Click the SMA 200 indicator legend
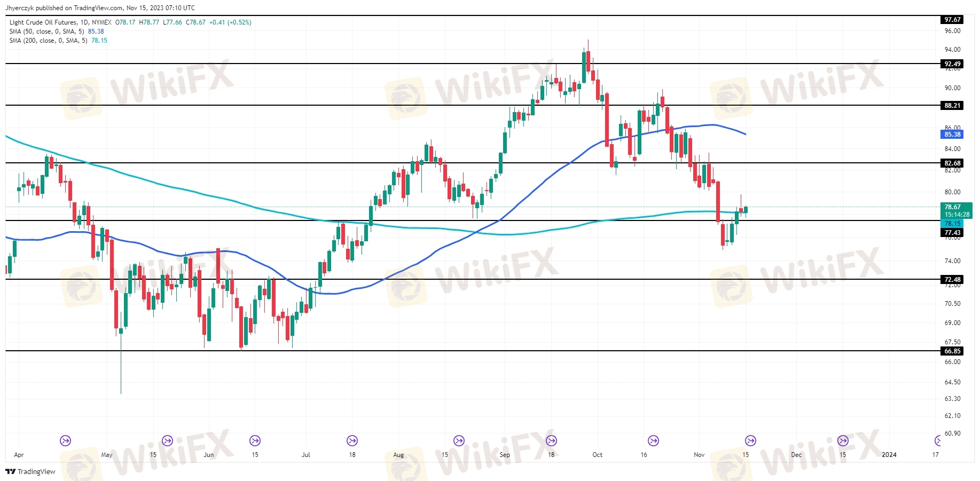The height and width of the screenshot is (481, 980). [48, 41]
